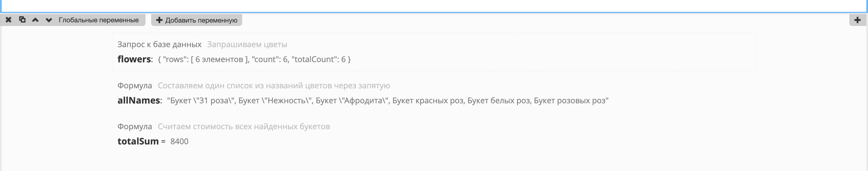Open the allNames variable
Image resolution: width=868 pixels, height=171 pixels.
[138, 100]
